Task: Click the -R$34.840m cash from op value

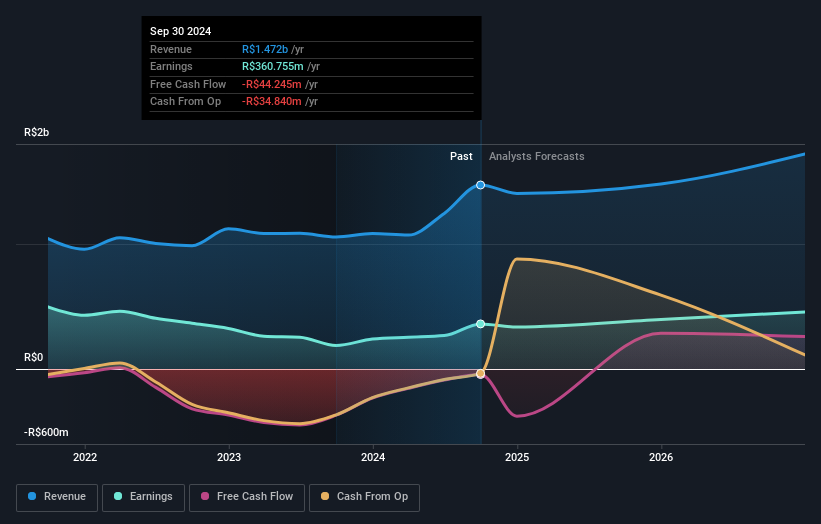Action: click(x=272, y=102)
